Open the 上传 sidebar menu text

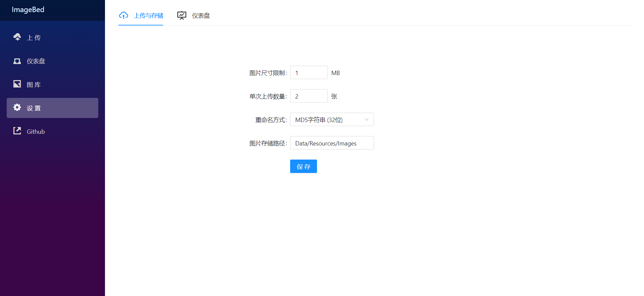tap(34, 38)
